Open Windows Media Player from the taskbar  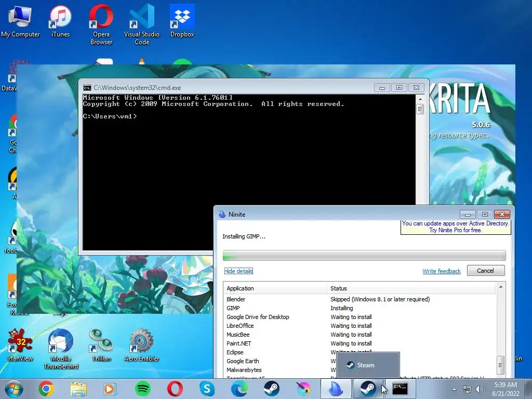(x=110, y=389)
